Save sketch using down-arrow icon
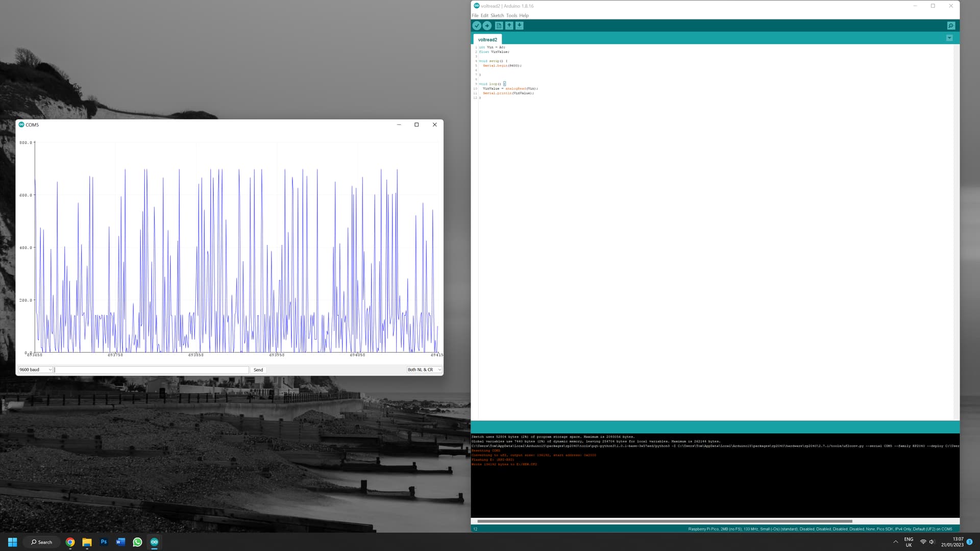980x551 pixels. click(x=519, y=26)
